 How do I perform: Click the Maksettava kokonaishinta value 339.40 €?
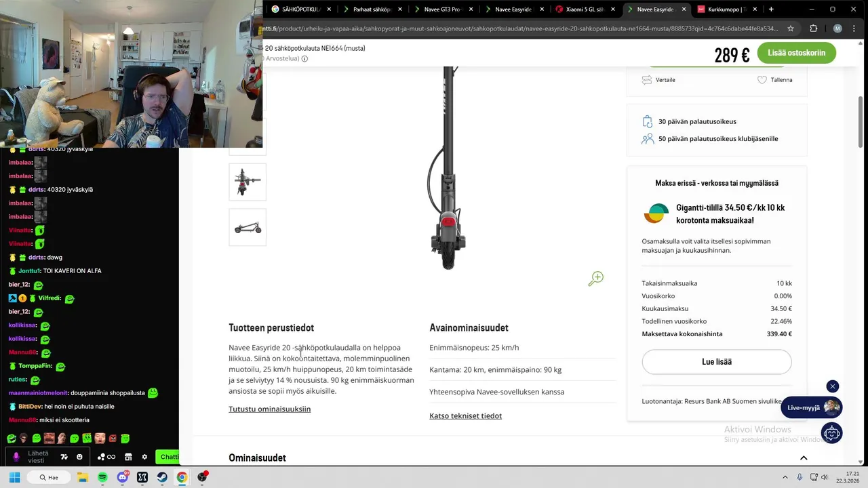click(x=779, y=334)
